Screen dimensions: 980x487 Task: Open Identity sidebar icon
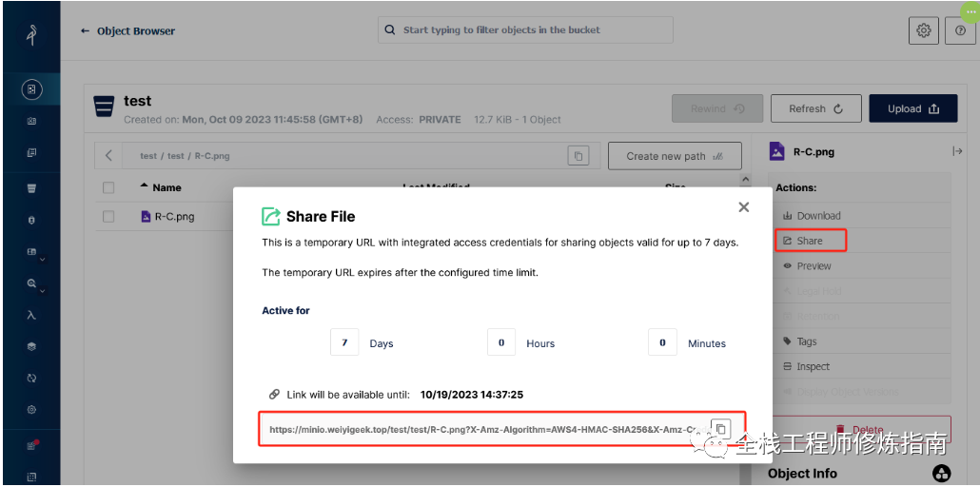pyautogui.click(x=31, y=251)
